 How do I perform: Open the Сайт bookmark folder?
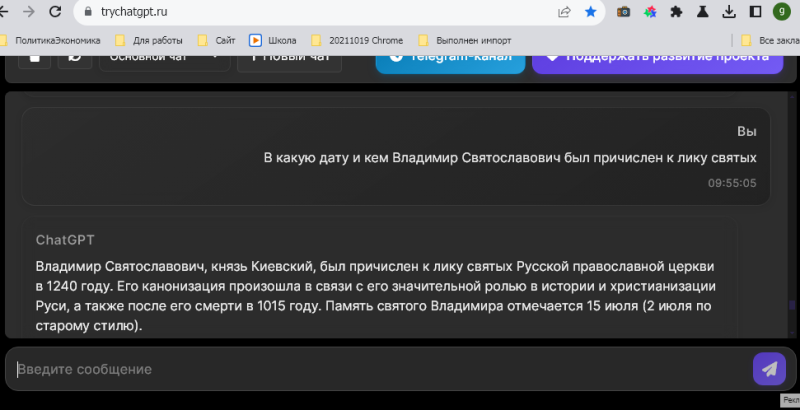point(217,40)
